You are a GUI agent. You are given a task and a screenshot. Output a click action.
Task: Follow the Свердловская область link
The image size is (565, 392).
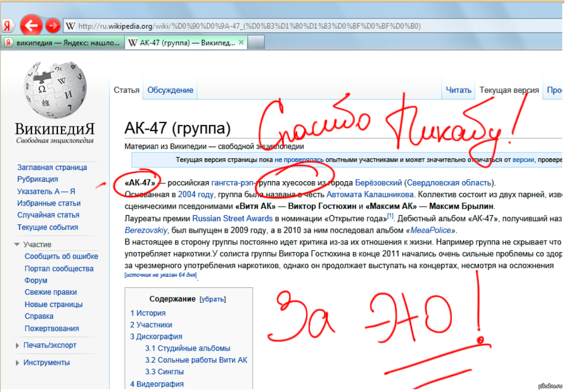pos(449,183)
